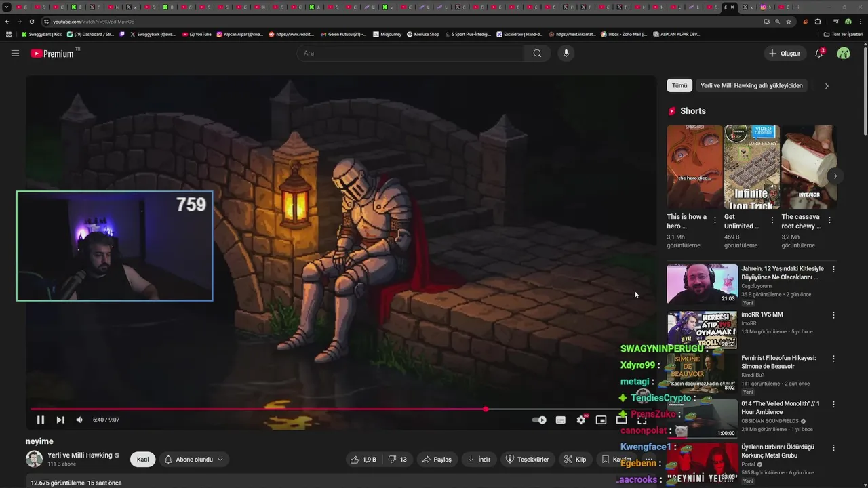
Task: Open the apps grid in bookmarks bar
Action: tap(9, 34)
